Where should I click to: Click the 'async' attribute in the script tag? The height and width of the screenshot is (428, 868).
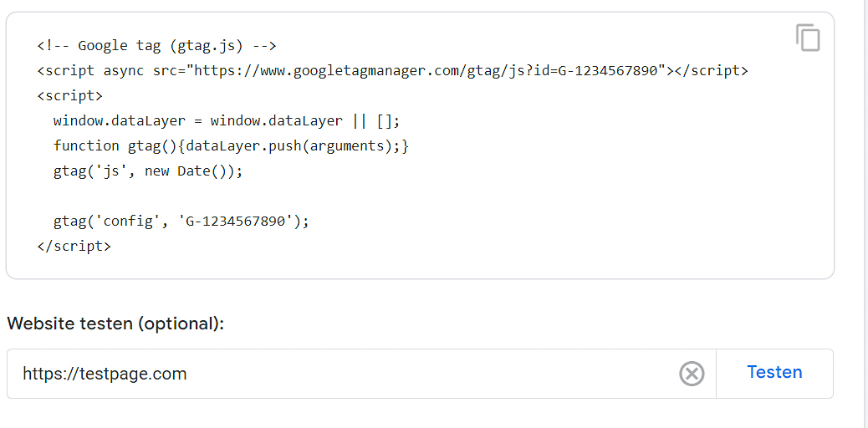point(124,71)
